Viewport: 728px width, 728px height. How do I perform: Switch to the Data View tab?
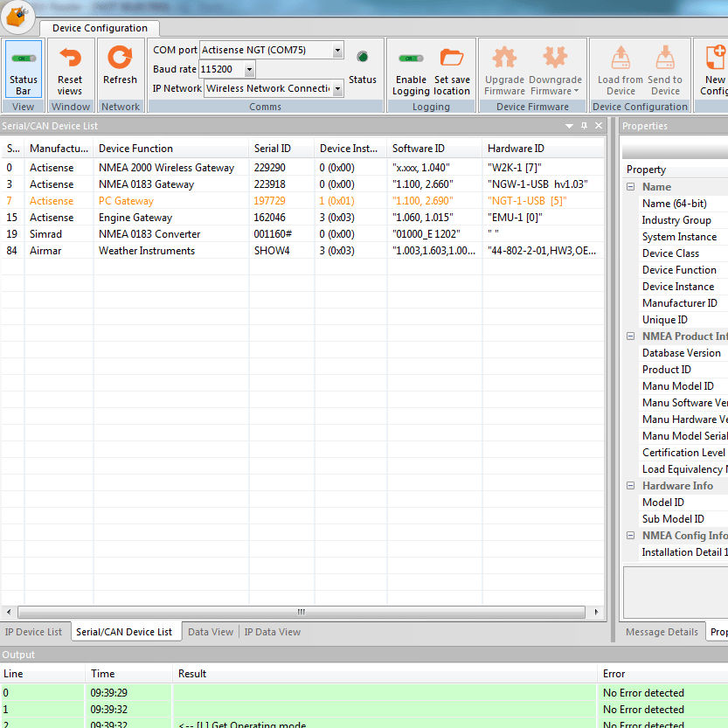[210, 631]
